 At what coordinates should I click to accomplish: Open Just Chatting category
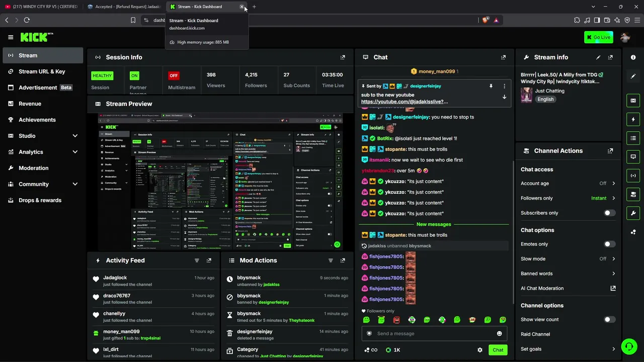549,91
